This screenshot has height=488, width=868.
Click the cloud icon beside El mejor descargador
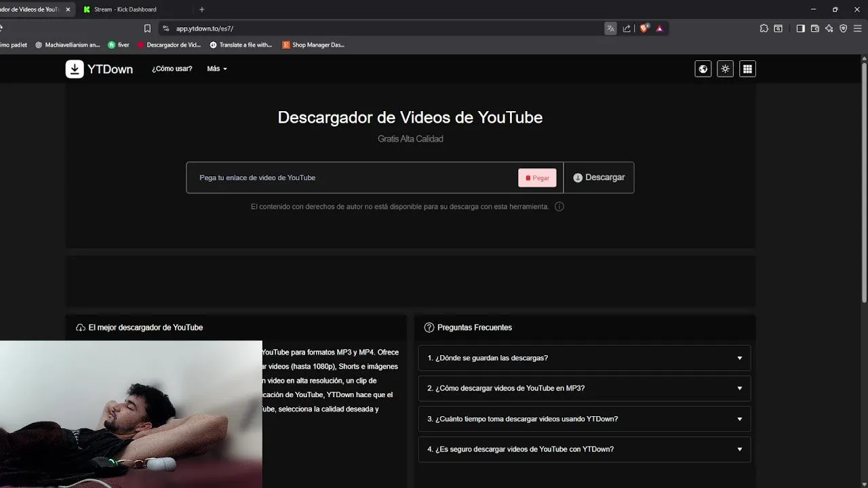[81, 327]
